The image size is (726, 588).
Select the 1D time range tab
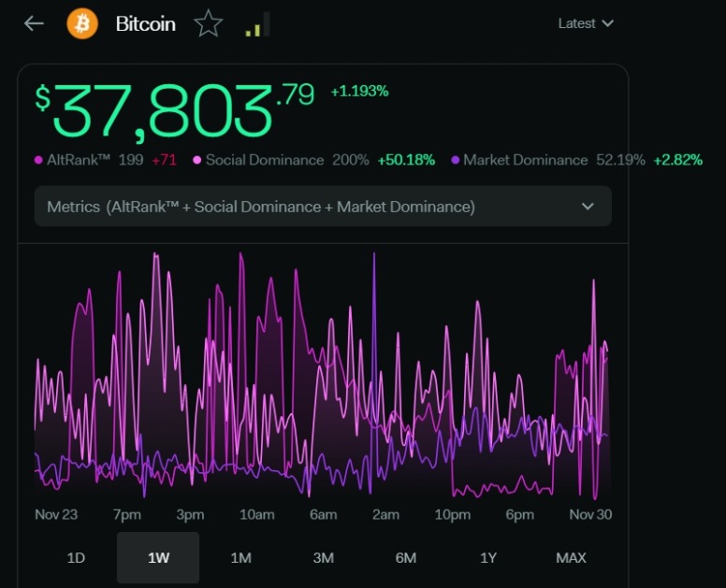coord(76,558)
